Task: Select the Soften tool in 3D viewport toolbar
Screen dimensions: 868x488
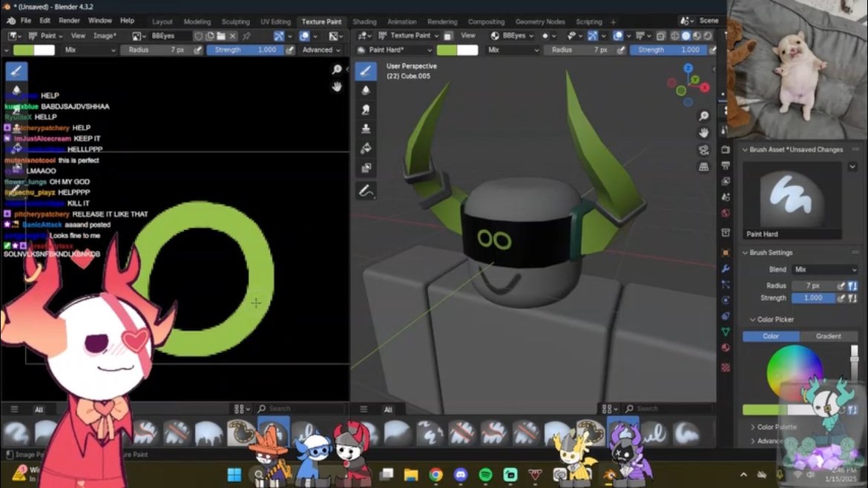Action: pyautogui.click(x=365, y=90)
